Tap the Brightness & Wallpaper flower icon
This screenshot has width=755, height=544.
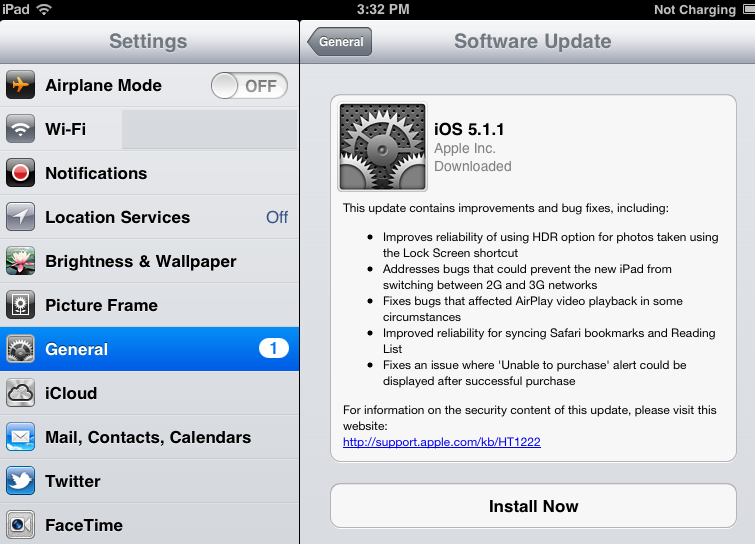[20, 261]
